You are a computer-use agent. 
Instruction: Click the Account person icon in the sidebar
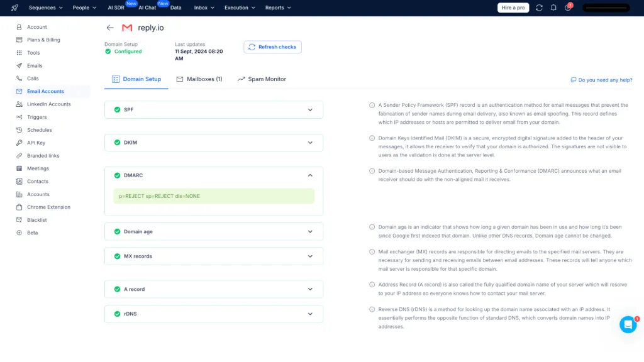(x=19, y=27)
